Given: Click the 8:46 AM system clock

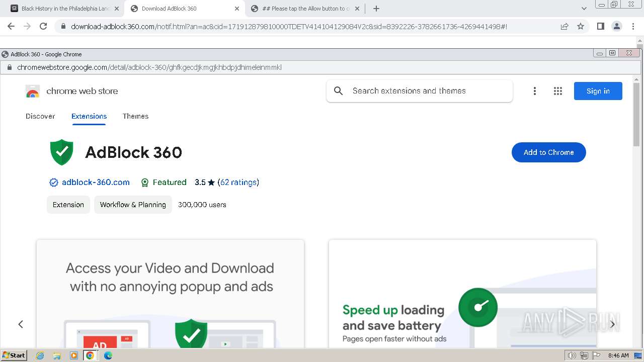Looking at the screenshot, I should tap(618, 355).
